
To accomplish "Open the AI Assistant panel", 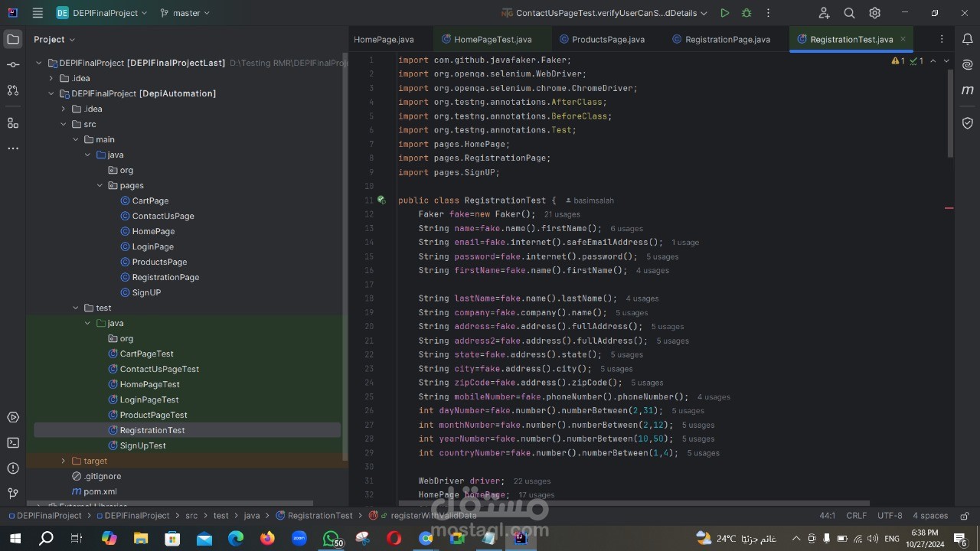I will tap(967, 65).
